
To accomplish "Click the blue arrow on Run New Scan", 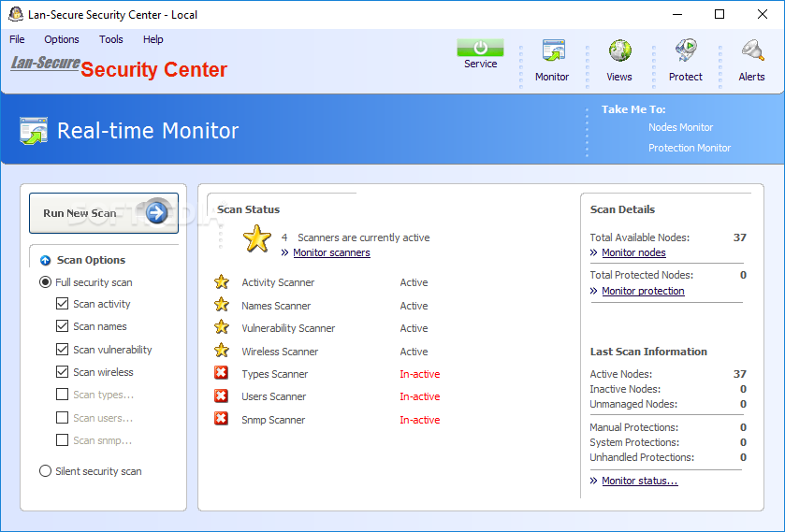I will [156, 212].
